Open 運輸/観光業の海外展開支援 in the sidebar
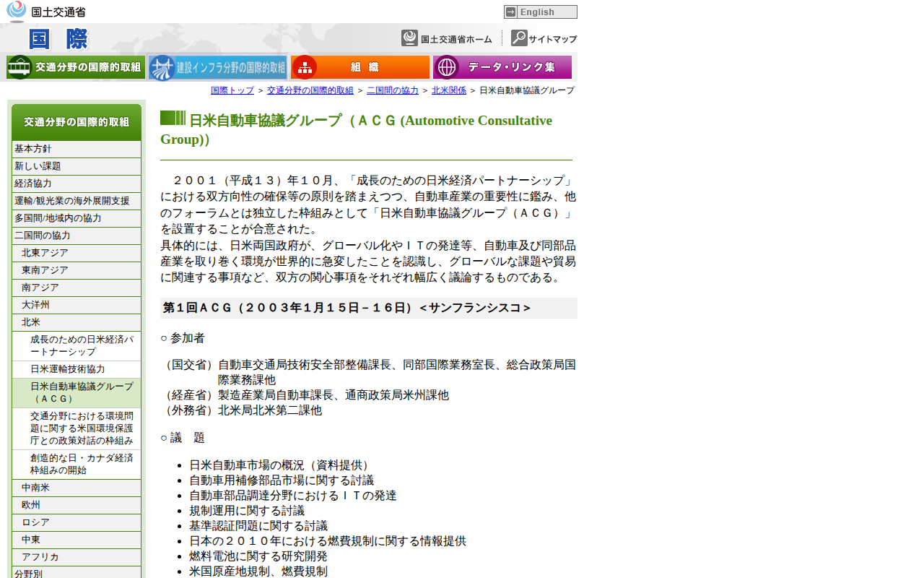 [77, 201]
